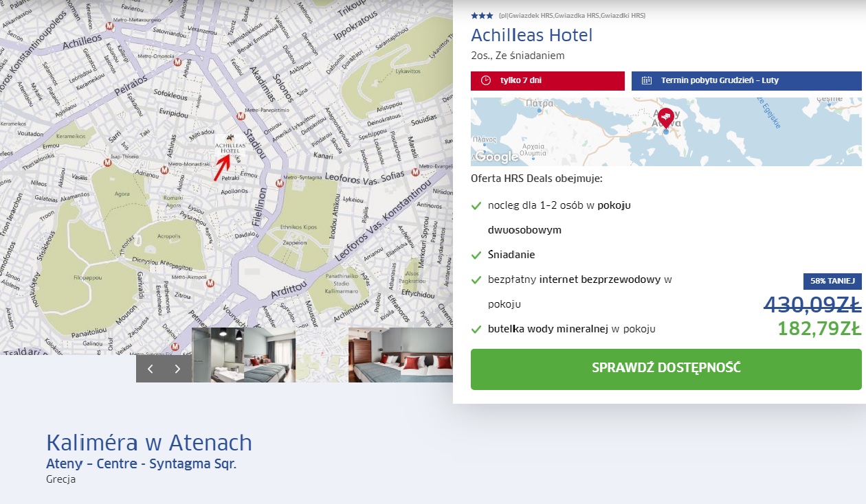The height and width of the screenshot is (504, 866).
Task: Click the 'bezpłatny internet bezprzewodowy' list item
Action: 579,292
